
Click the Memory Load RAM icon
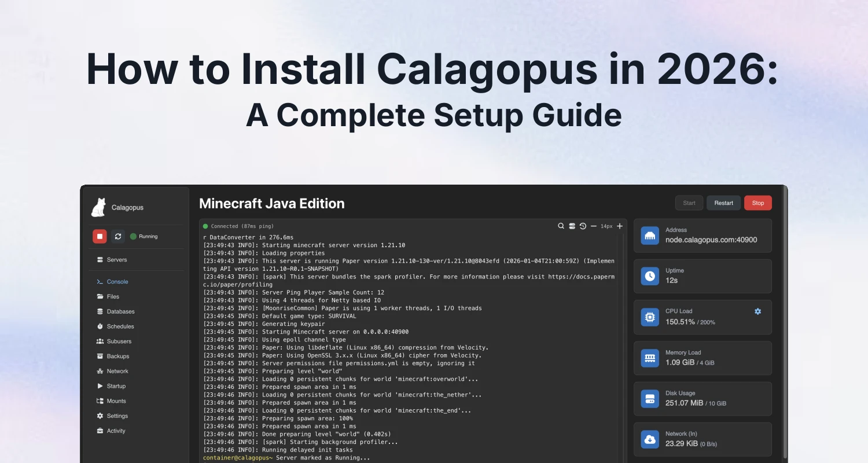click(650, 358)
